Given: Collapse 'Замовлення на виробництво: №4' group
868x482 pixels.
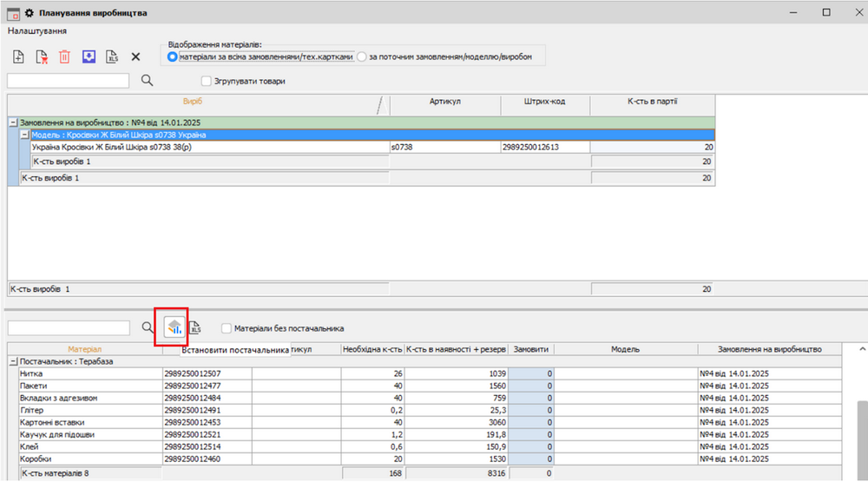Looking at the screenshot, I should (x=13, y=122).
